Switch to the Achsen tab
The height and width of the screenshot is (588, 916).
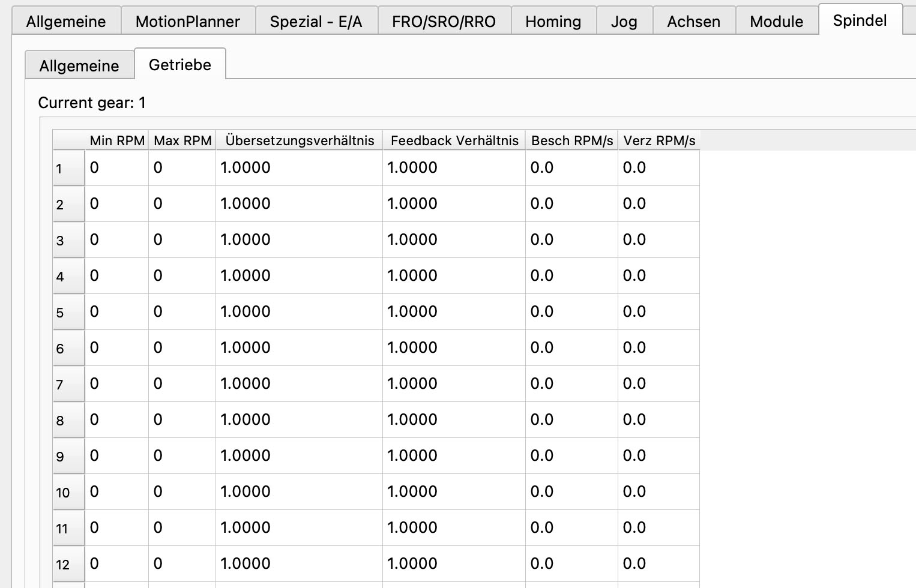coord(693,22)
